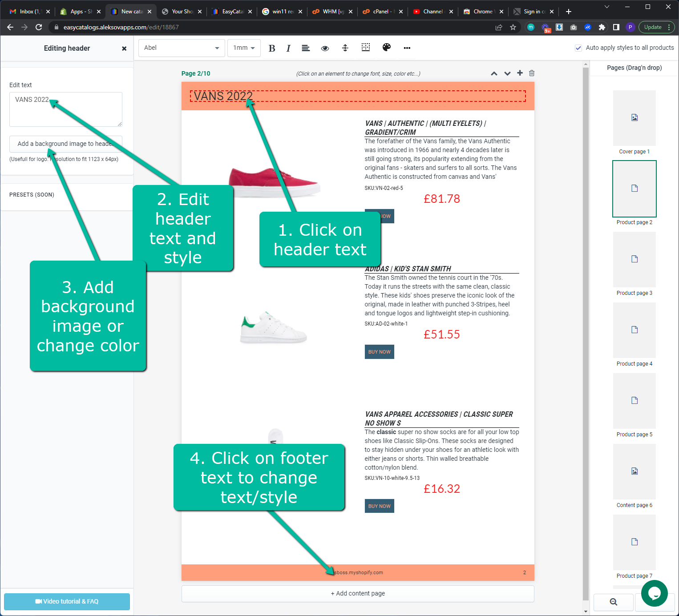The height and width of the screenshot is (616, 679).
Task: Open Video tutorial & FAQ
Action: point(67,601)
